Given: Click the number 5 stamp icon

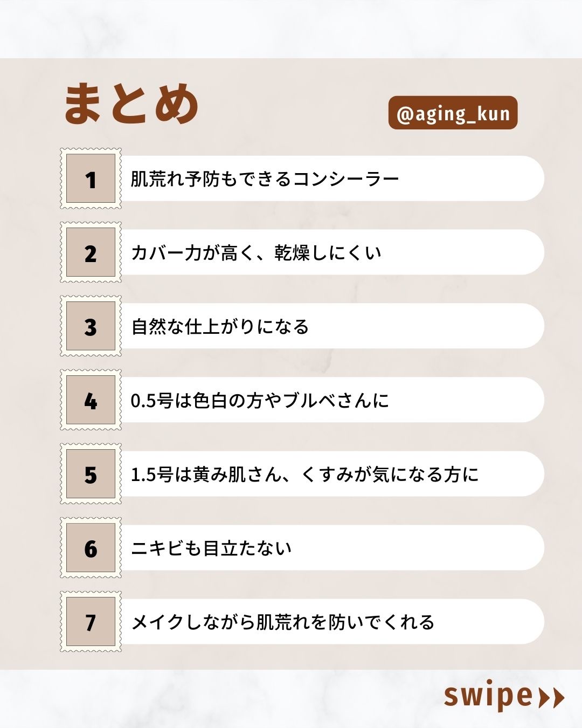Looking at the screenshot, I should click(x=91, y=474).
